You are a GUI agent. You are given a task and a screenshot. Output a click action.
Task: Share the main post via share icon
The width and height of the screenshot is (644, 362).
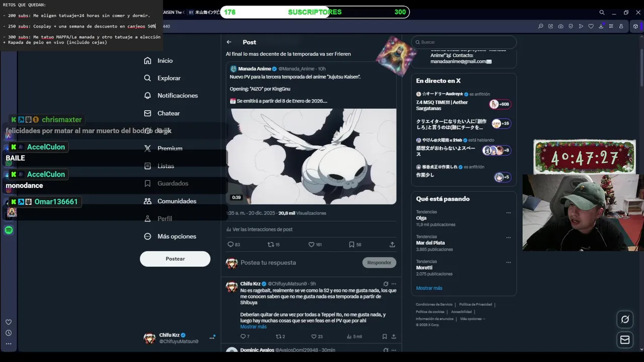(x=392, y=244)
